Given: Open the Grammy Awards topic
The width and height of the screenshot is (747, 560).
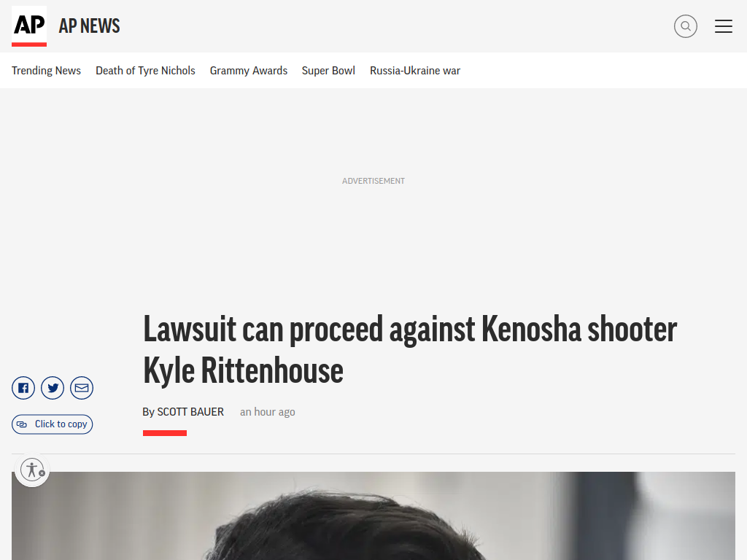Looking at the screenshot, I should [x=249, y=71].
